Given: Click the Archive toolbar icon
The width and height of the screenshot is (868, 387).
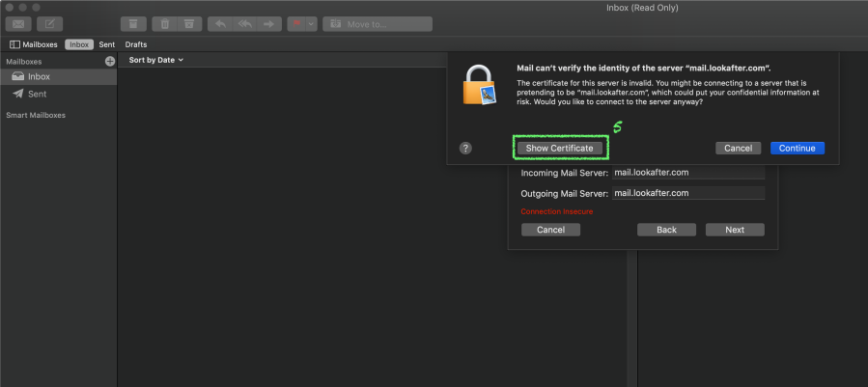Looking at the screenshot, I should [133, 23].
